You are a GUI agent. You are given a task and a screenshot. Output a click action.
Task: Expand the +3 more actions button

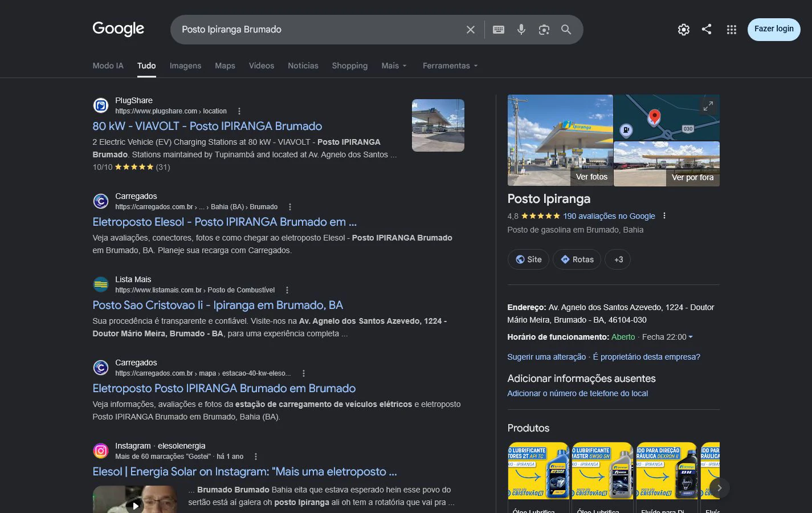(618, 259)
